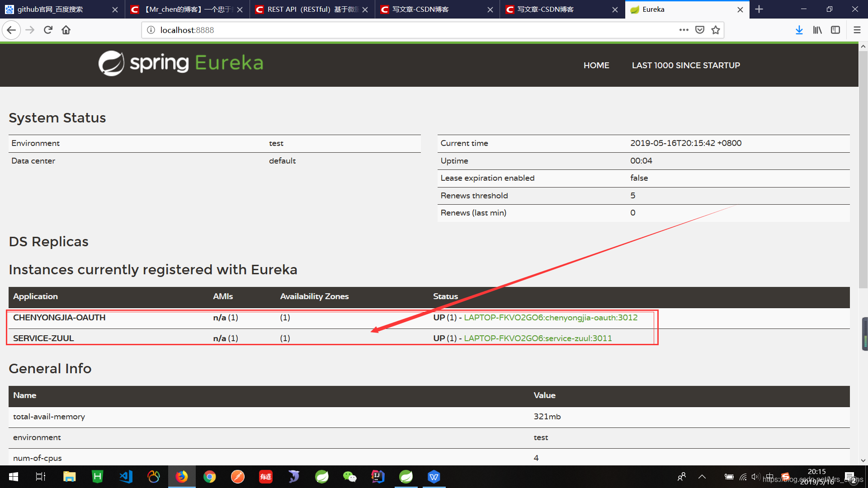
Task: Click the page vertical scrollbar thumb
Action: pyautogui.click(x=863, y=169)
